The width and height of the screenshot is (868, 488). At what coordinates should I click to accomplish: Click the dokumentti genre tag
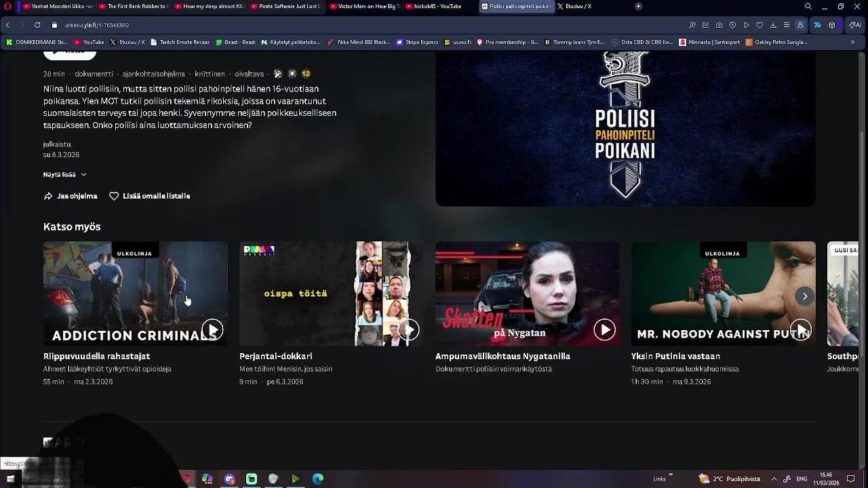pyautogui.click(x=94, y=74)
